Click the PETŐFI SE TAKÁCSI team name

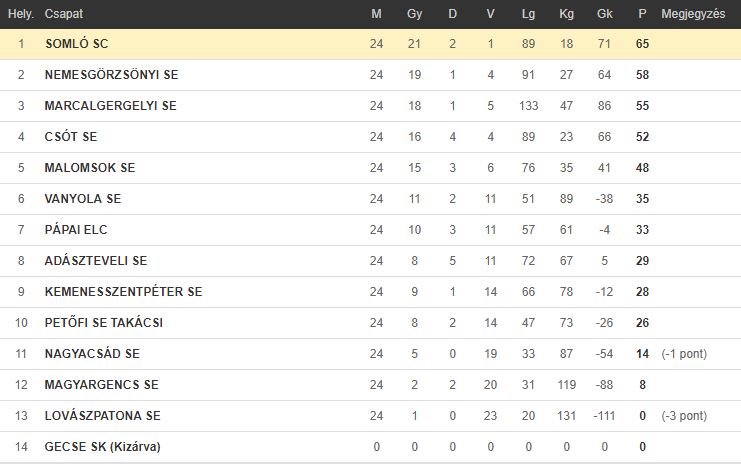(103, 323)
